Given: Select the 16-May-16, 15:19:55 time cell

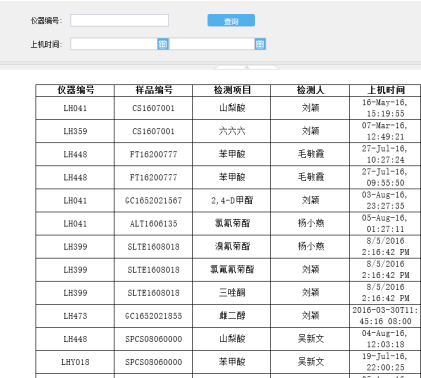Looking at the screenshot, I should coord(385,108).
